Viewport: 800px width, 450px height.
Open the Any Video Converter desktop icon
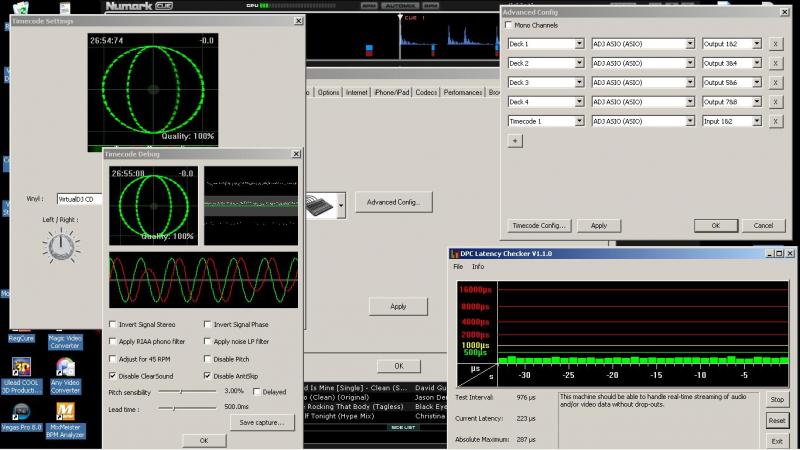(x=65, y=367)
